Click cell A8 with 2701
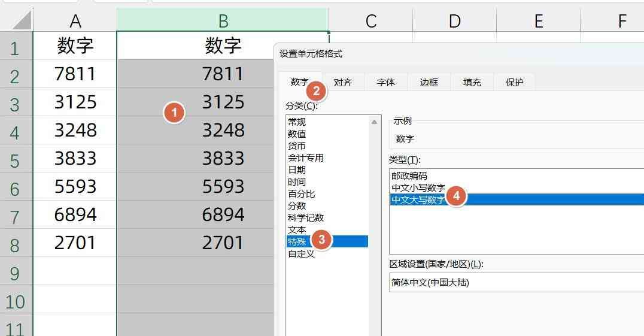The width and height of the screenshot is (644, 336). (75, 243)
